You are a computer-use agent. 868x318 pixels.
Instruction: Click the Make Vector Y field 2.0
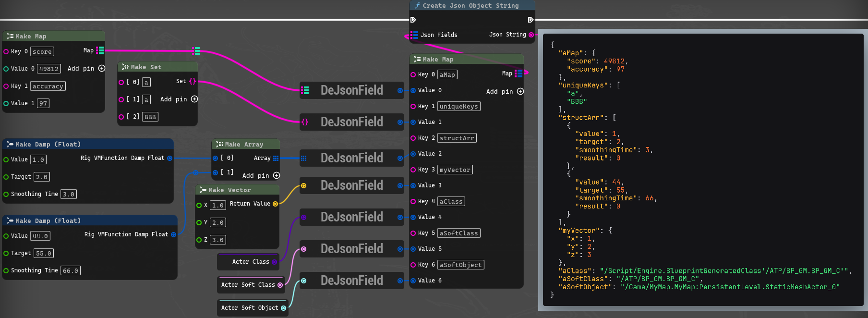click(218, 222)
